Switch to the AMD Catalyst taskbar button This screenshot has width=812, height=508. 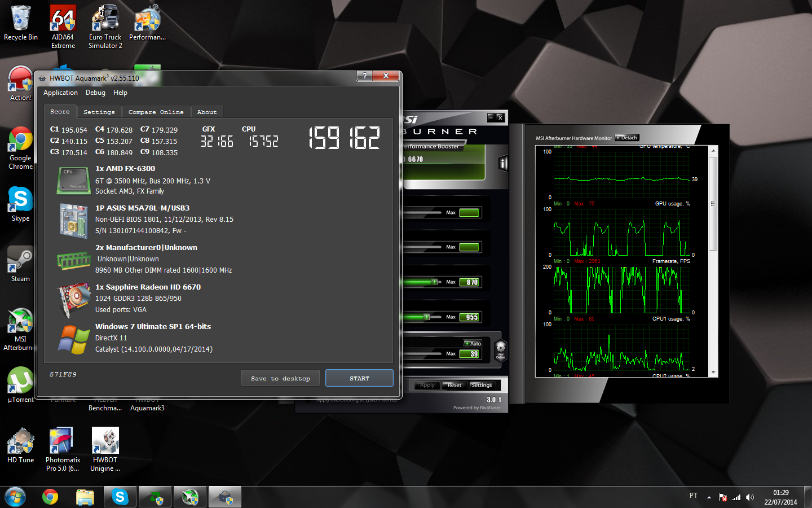click(x=155, y=497)
